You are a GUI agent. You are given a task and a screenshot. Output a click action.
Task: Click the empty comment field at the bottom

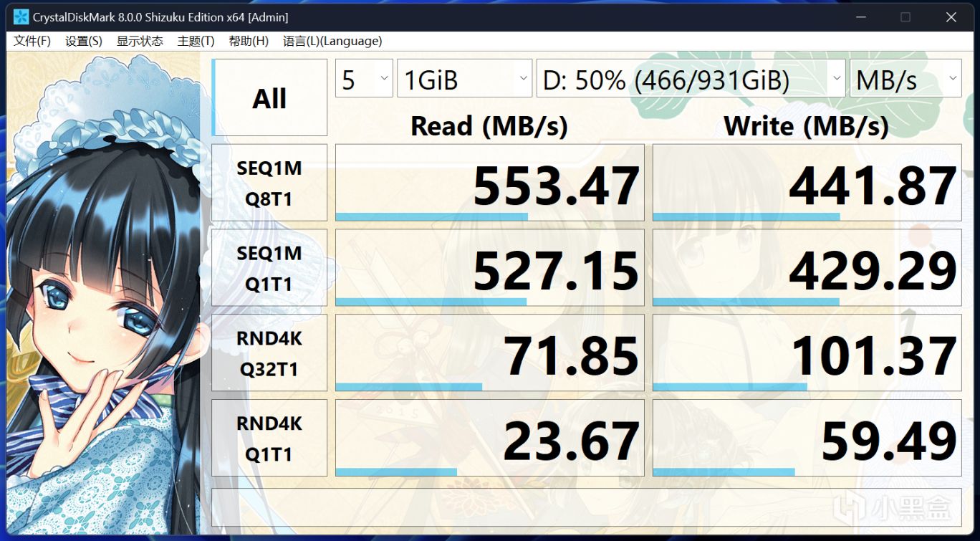click(x=587, y=507)
